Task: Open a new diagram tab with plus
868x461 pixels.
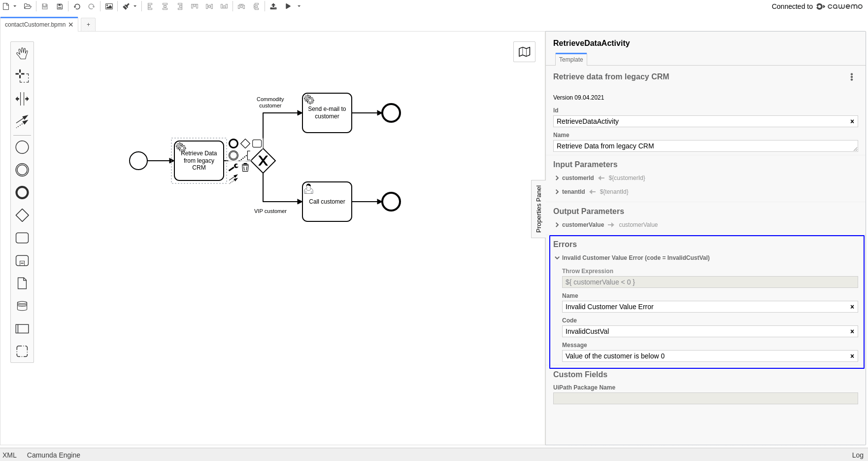Action: [88, 25]
